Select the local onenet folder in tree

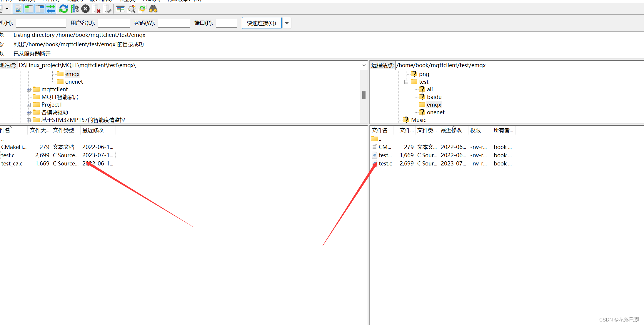[74, 82]
